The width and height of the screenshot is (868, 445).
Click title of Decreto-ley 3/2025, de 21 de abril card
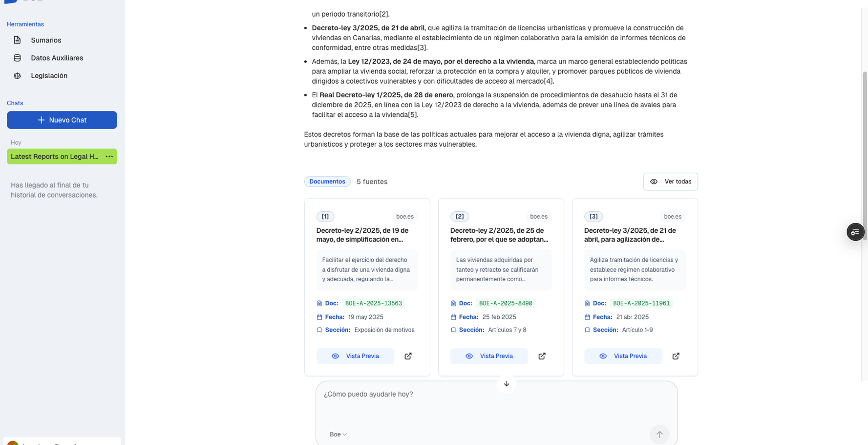click(630, 235)
